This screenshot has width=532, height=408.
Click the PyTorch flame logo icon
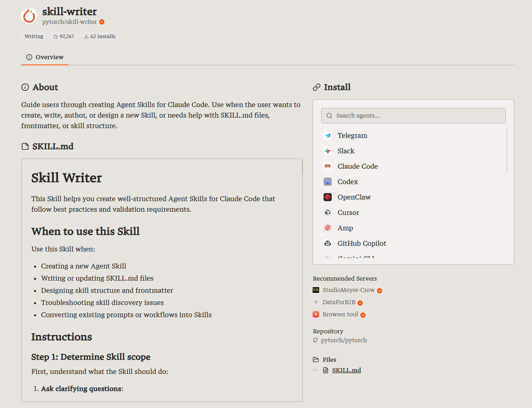pos(29,16)
